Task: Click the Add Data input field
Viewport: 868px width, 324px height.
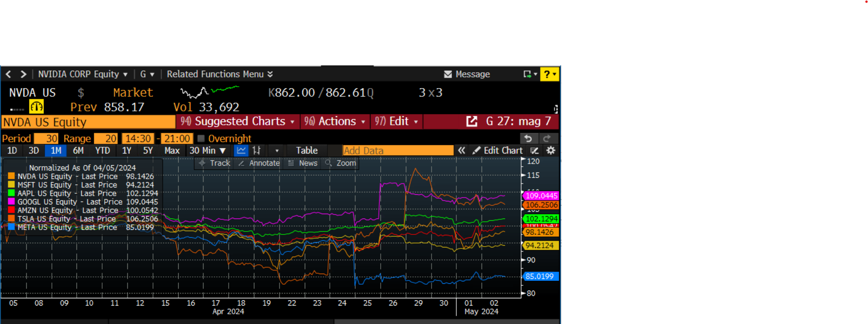Action: coord(398,151)
